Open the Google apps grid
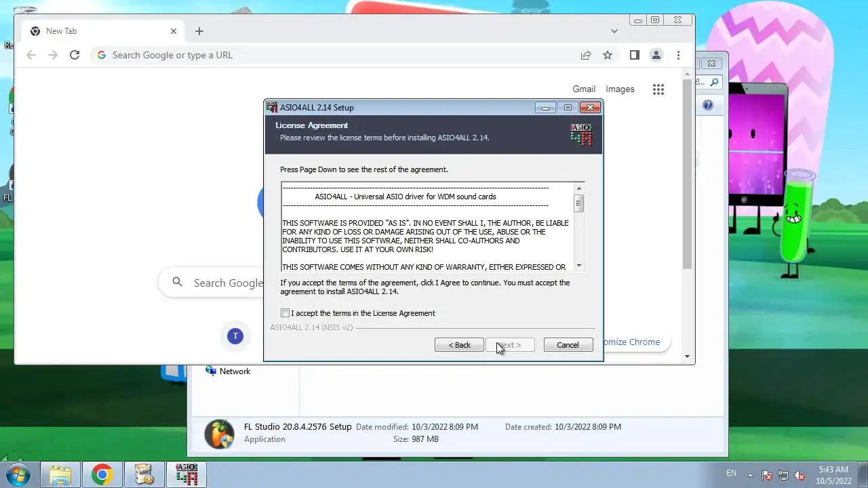The width and height of the screenshot is (868, 488). (658, 89)
